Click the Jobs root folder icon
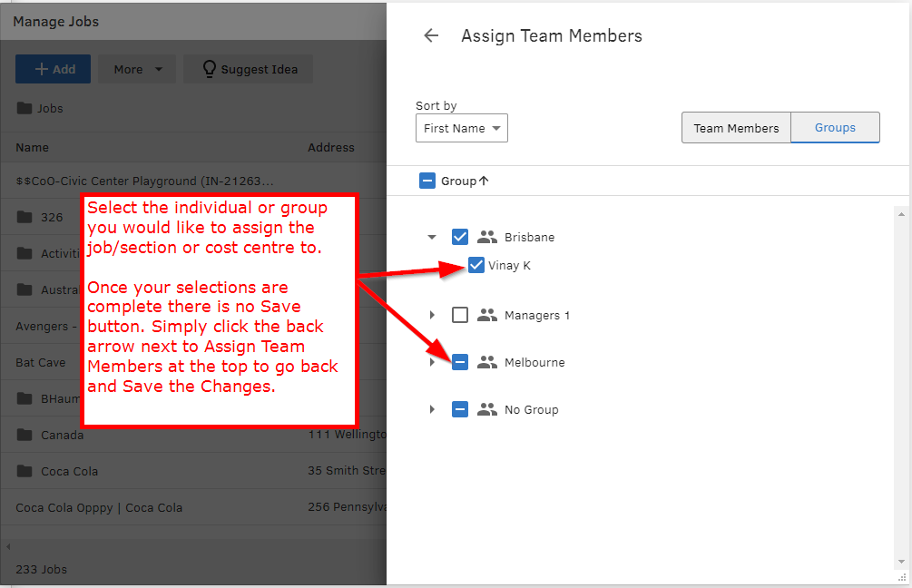The image size is (912, 588). pos(25,108)
